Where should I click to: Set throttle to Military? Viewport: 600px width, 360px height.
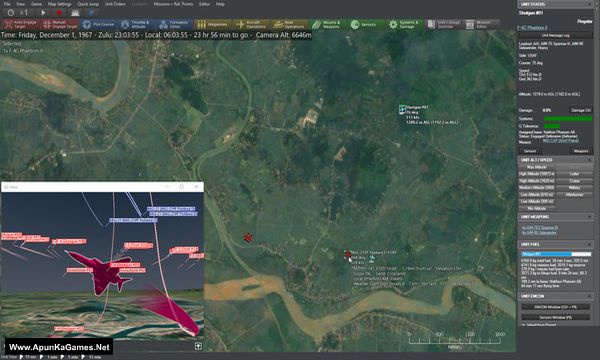tap(574, 188)
